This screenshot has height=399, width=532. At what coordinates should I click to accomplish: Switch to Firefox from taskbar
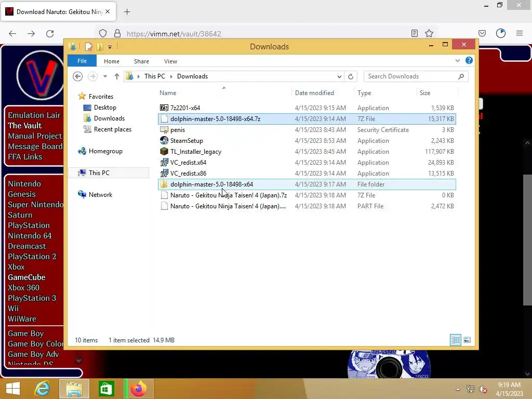[138, 389]
